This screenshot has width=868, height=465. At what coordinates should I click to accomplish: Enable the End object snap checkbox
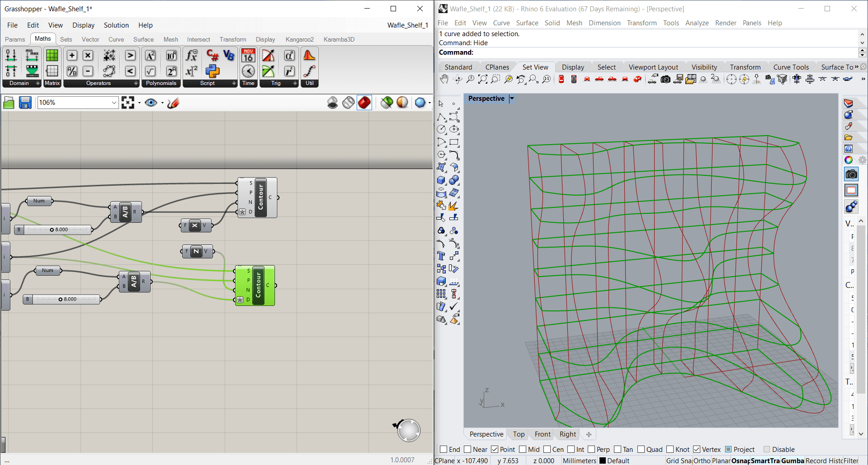[x=443, y=449]
